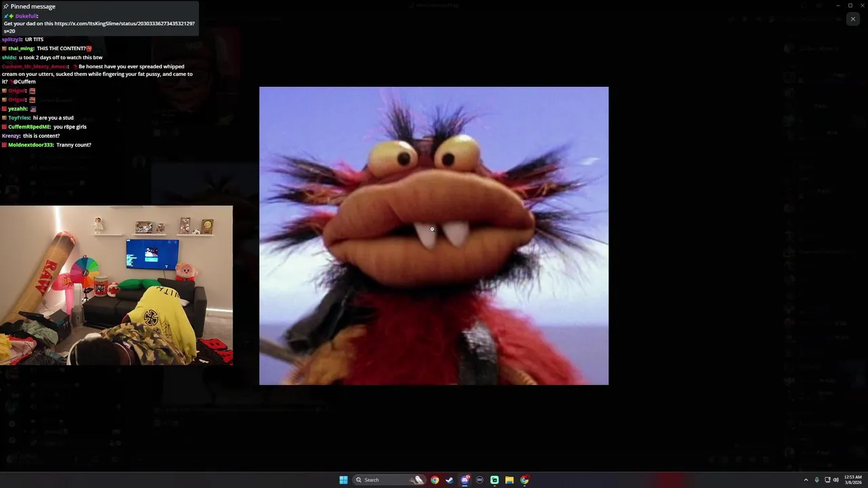Open File Explorer from the taskbar

pos(509,480)
